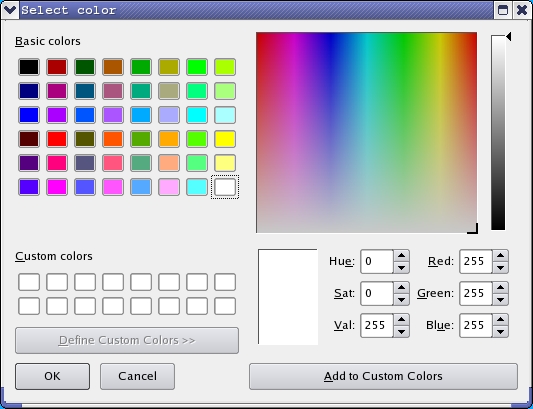Decrease Val with the down arrow
This screenshot has width=533, height=409.
[x=401, y=331]
